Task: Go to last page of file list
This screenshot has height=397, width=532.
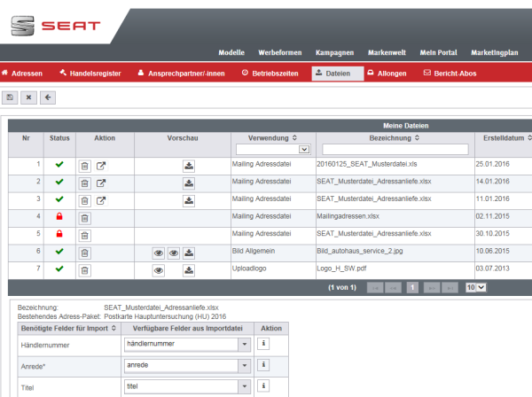Action: (450, 288)
